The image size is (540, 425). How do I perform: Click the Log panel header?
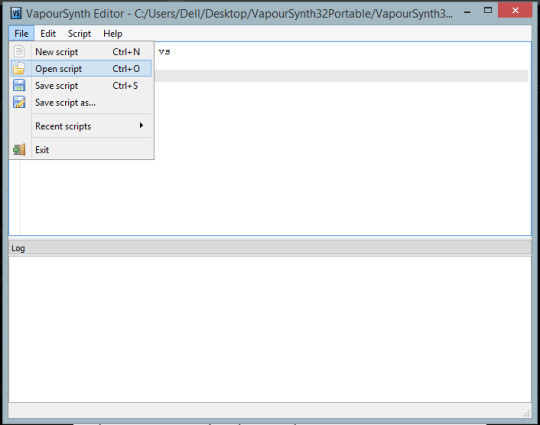pyautogui.click(x=270, y=248)
